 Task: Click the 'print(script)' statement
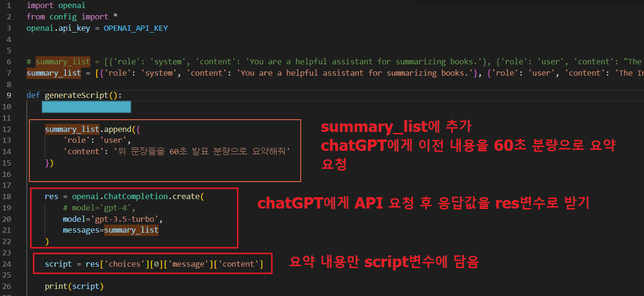click(74, 286)
